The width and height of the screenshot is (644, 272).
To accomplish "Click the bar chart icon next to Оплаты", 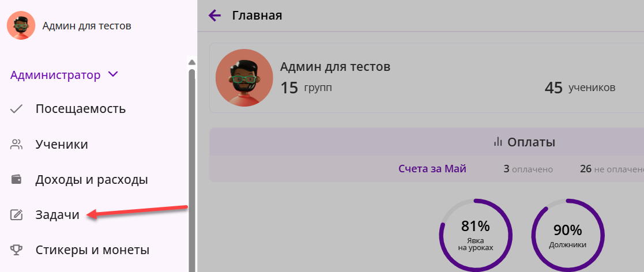I will (x=498, y=142).
